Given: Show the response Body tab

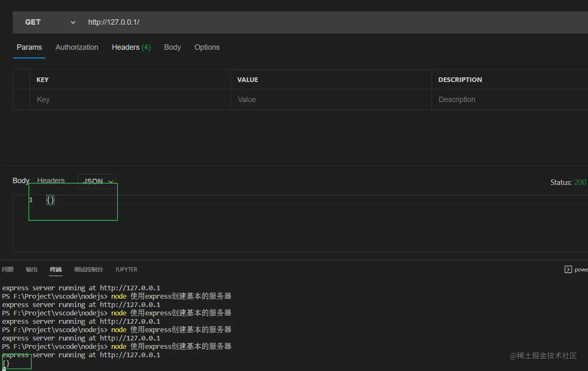Looking at the screenshot, I should [21, 181].
